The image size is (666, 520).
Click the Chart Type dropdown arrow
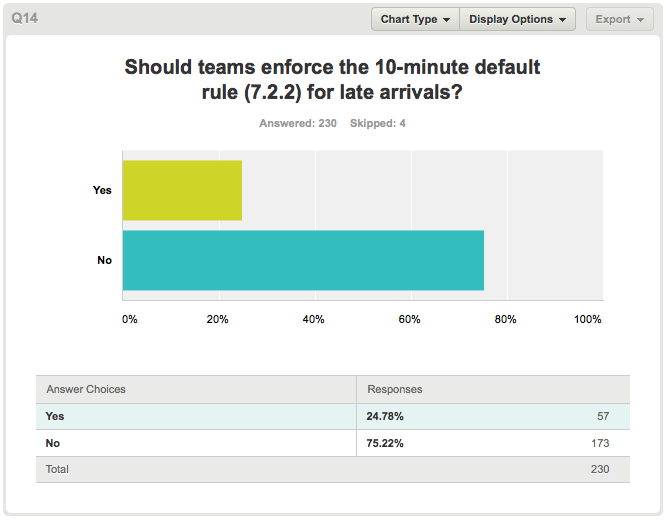click(446, 20)
